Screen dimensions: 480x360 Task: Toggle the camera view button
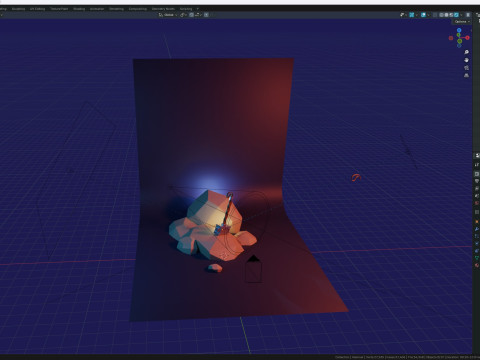coord(467,68)
